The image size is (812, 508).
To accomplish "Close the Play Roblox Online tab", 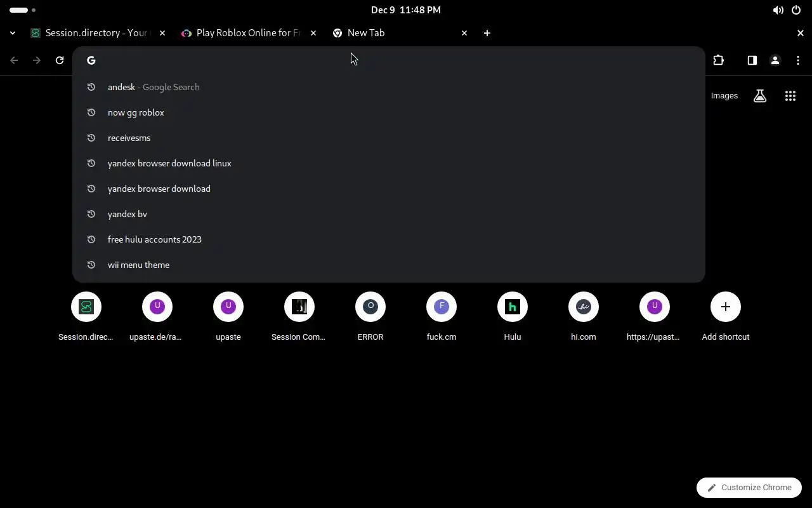I will tap(313, 33).
